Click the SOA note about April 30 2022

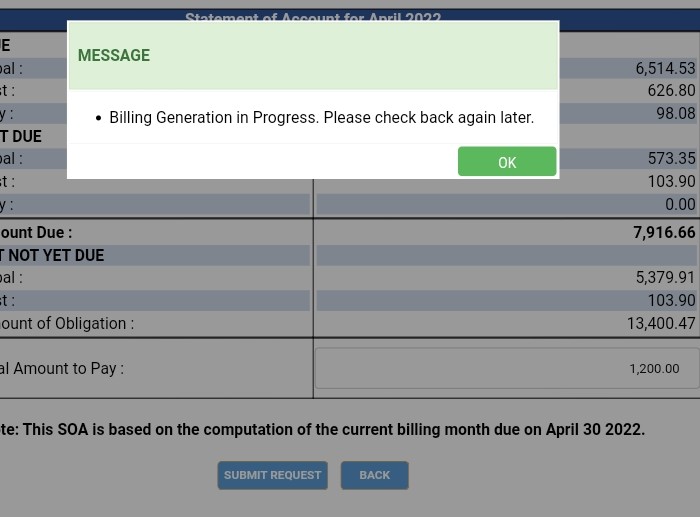click(x=322, y=429)
